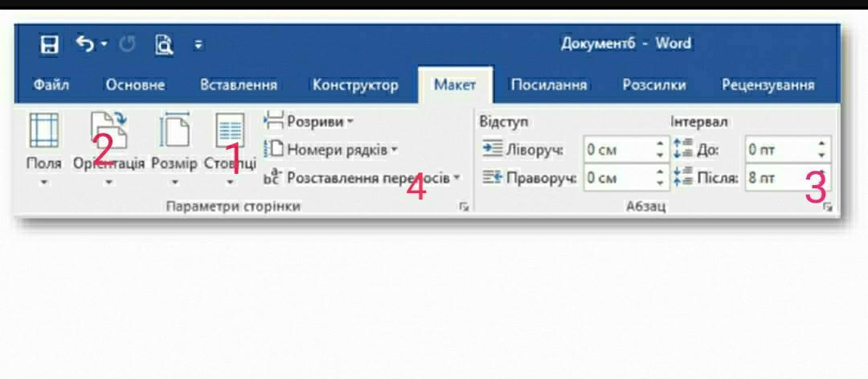868x379 pixels.
Task: Open Абзац paragraph dialog launcher
Action: (x=828, y=208)
